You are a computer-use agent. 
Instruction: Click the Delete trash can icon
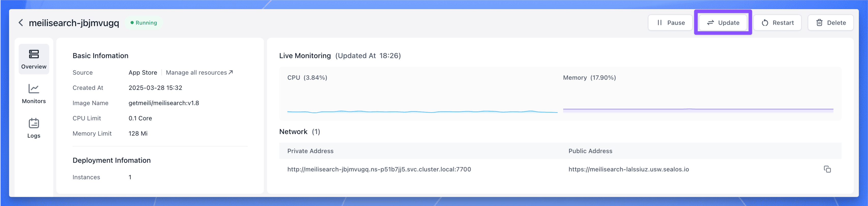(x=819, y=23)
